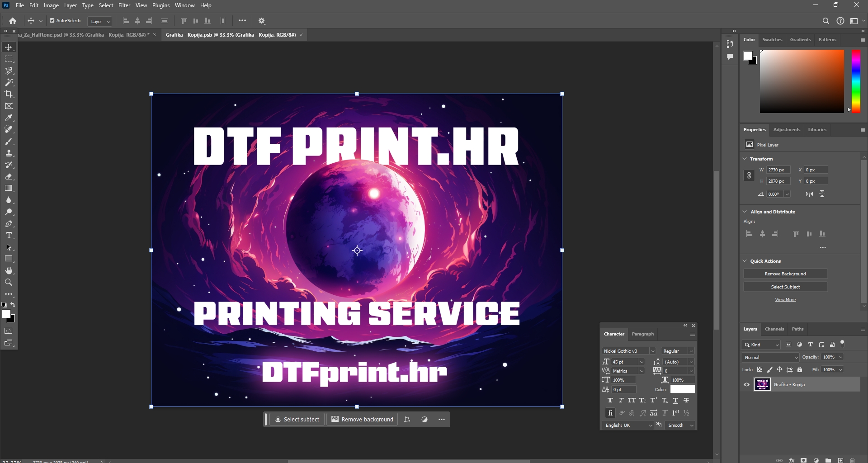Open Regular font style dropdown
868x463 pixels.
click(678, 351)
